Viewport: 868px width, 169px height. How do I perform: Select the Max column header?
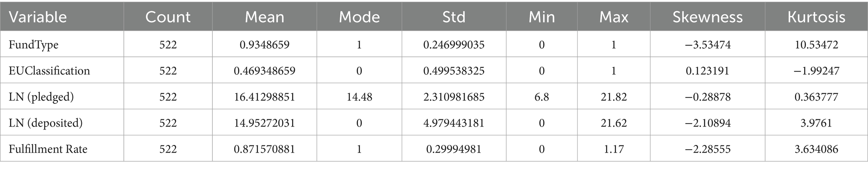click(x=614, y=17)
